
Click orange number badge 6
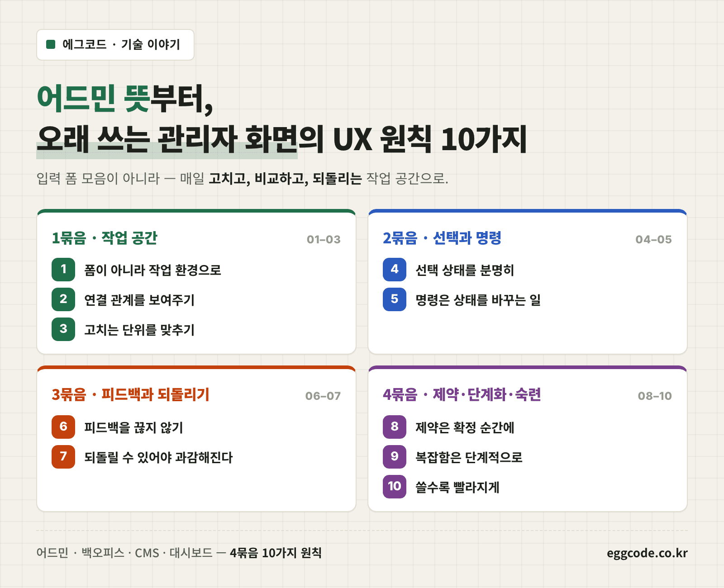click(x=63, y=427)
